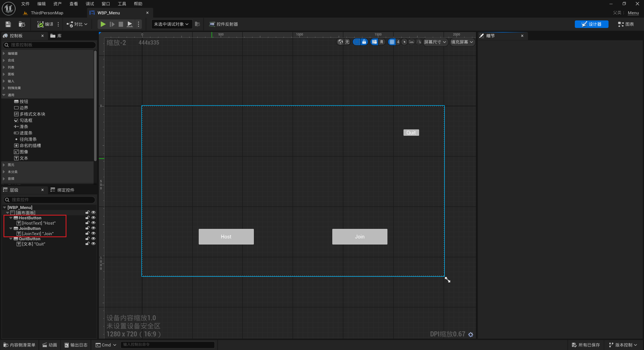
Task: Open the 输出日志 output log
Action: click(x=76, y=345)
